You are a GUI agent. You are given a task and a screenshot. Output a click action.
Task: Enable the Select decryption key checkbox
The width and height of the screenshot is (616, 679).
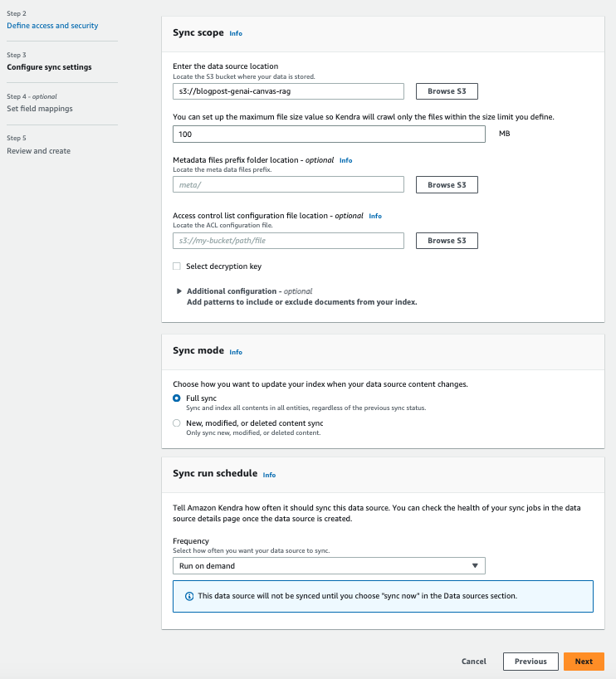(x=177, y=266)
